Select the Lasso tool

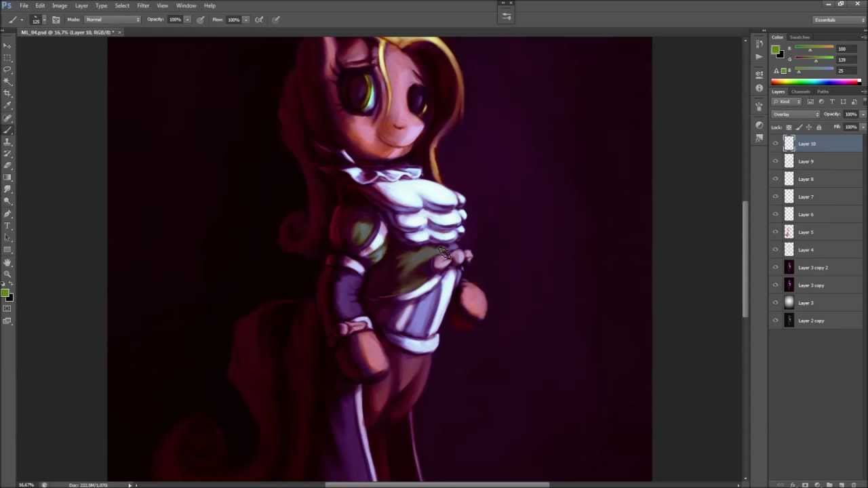[7, 69]
